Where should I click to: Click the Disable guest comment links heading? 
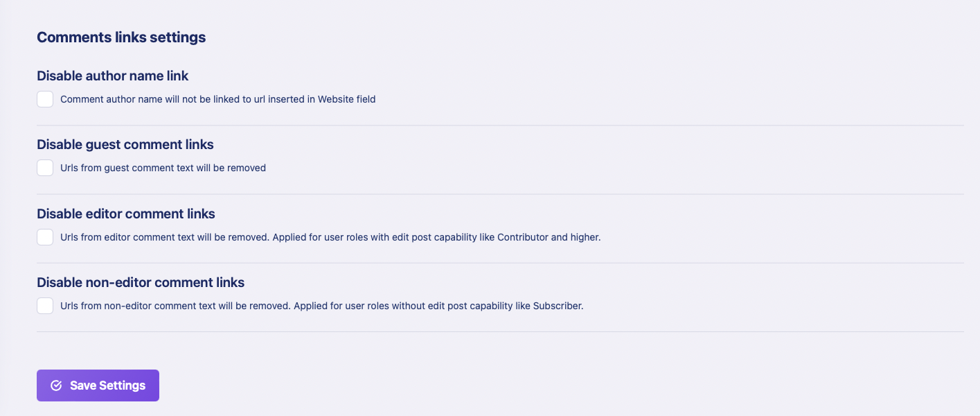(x=125, y=144)
